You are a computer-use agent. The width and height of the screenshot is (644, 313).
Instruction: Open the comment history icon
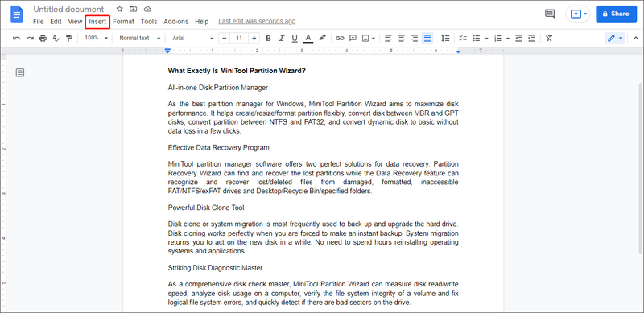550,14
